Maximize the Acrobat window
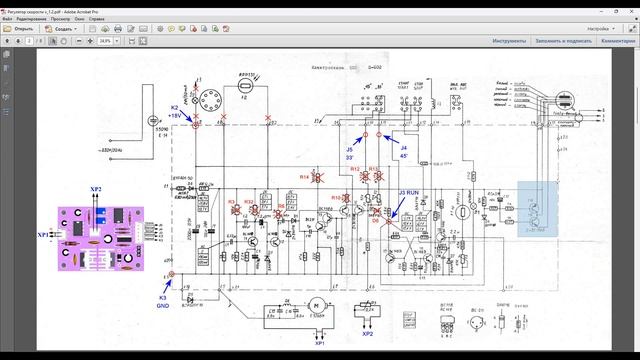Viewport: 640px width, 360px height. coord(616,12)
